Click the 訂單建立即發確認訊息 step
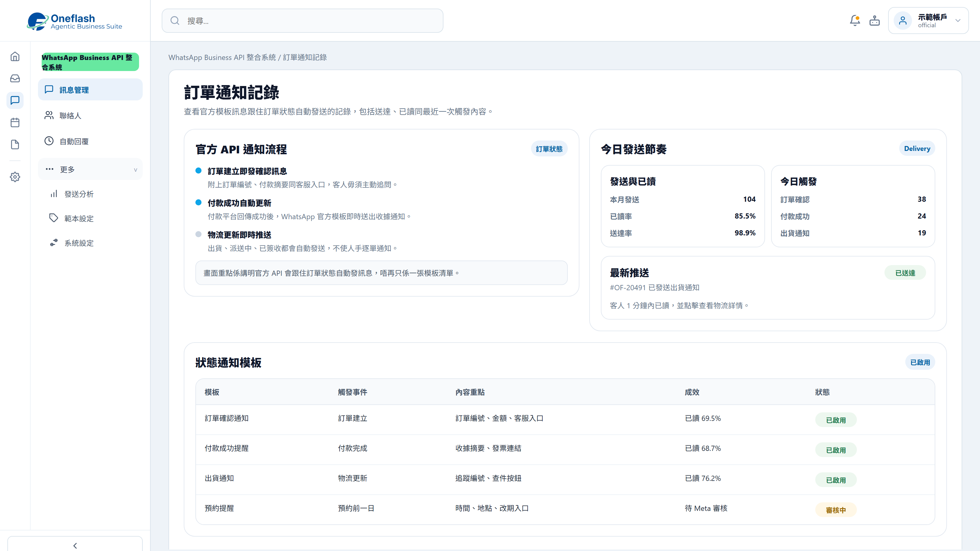Image resolution: width=980 pixels, height=551 pixels. [x=247, y=171]
